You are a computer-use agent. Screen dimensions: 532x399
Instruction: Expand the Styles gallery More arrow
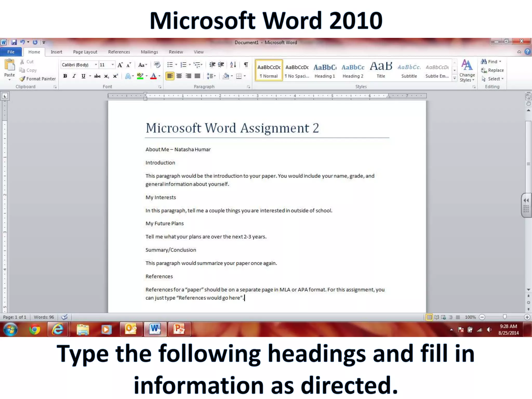[x=454, y=78]
